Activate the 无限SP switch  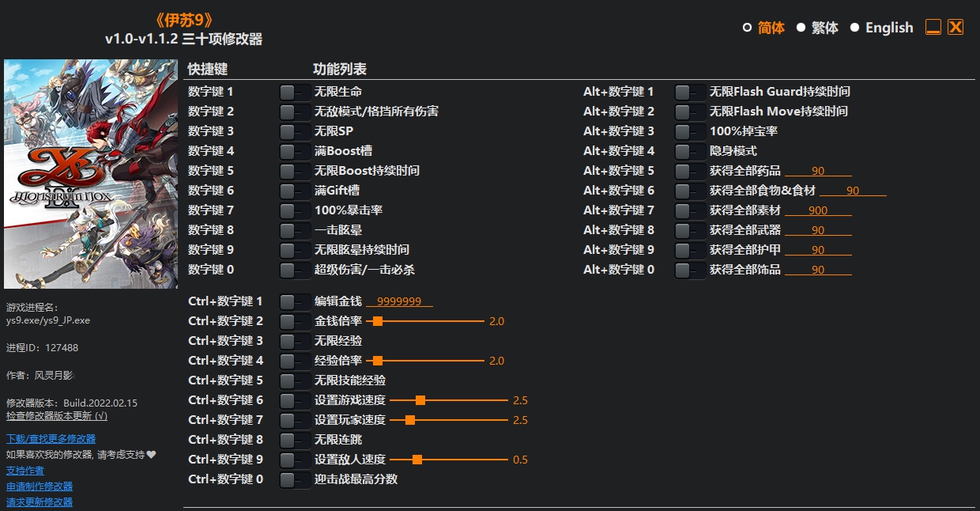(x=293, y=131)
